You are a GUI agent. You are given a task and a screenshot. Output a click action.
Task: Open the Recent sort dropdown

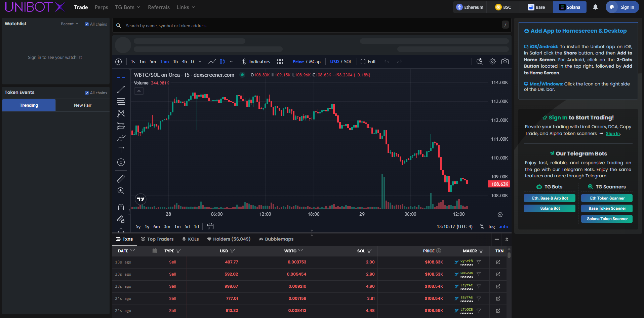point(69,24)
